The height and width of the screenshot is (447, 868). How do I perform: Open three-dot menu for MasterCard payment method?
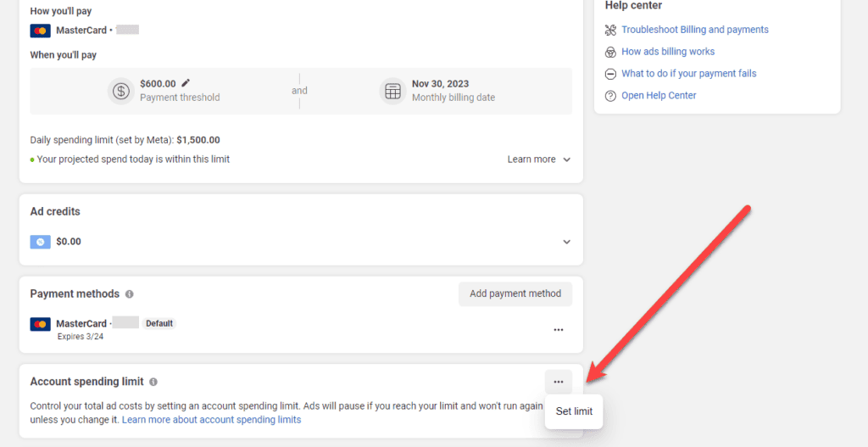pyautogui.click(x=558, y=329)
